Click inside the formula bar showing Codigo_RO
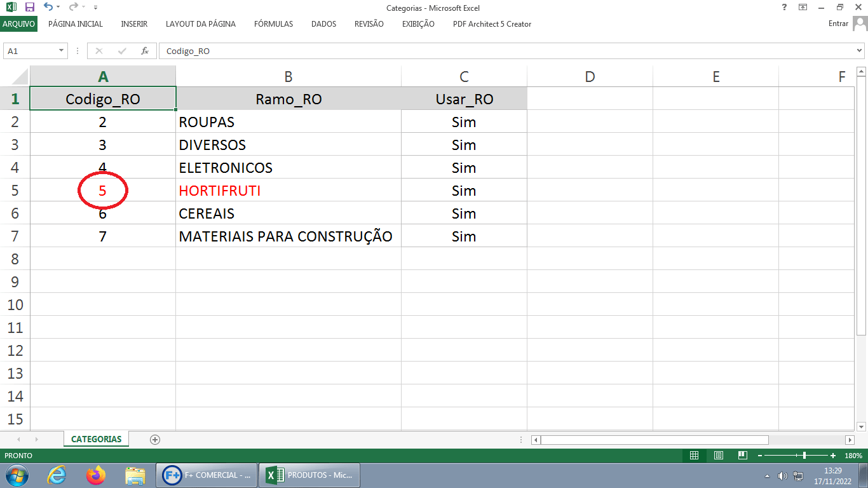The height and width of the screenshot is (488, 868). click(506, 51)
